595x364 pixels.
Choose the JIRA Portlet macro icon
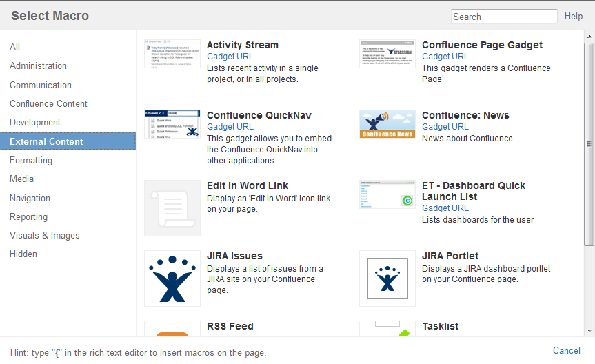[387, 279]
